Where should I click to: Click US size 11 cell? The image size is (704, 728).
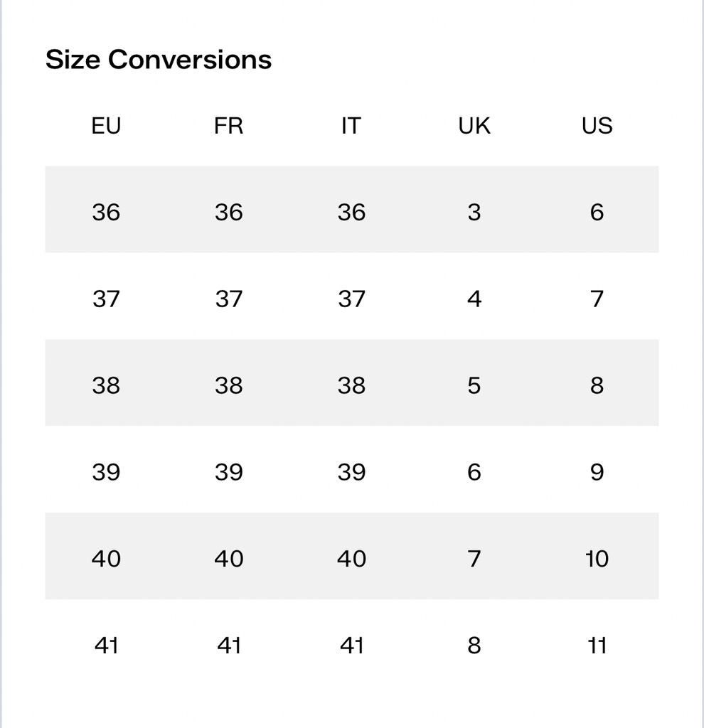tap(597, 646)
